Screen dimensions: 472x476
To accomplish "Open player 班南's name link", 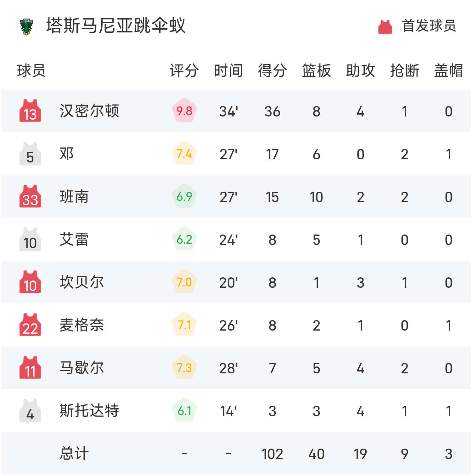I will [74, 196].
